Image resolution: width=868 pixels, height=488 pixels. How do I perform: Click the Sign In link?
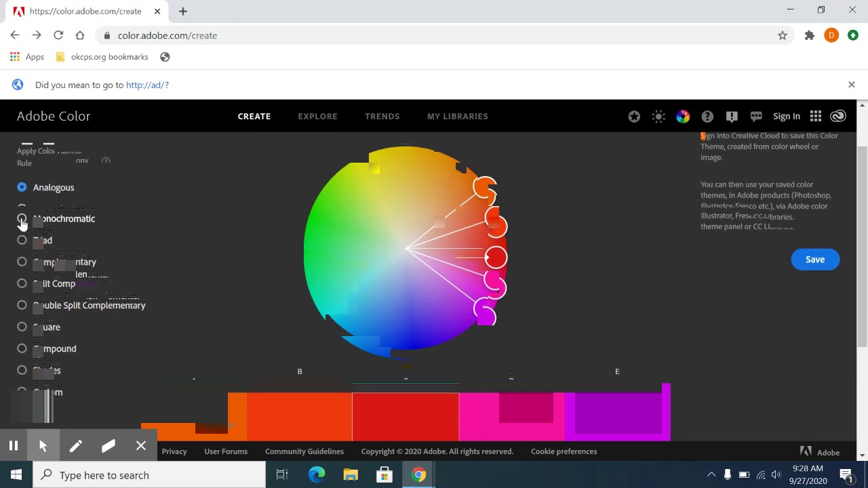point(787,117)
